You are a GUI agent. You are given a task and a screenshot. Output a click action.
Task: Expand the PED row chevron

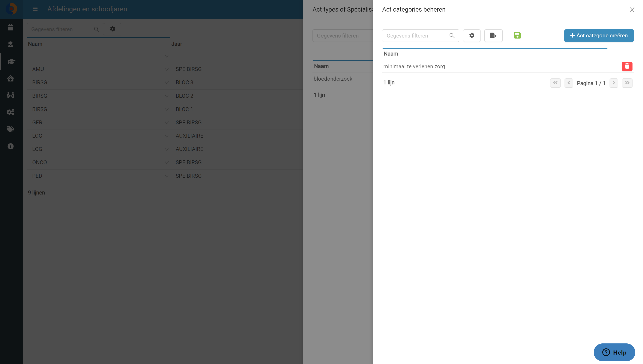coord(167,176)
